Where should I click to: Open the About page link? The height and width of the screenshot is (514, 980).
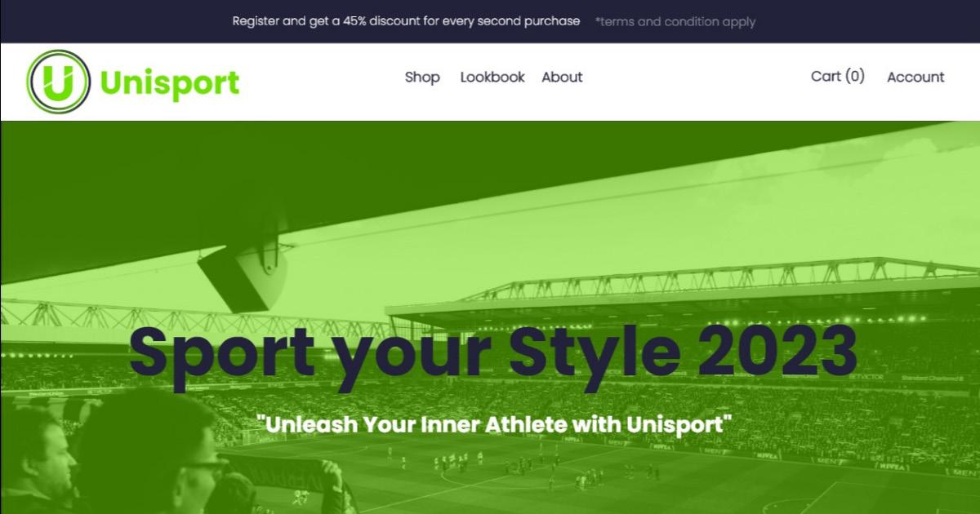click(562, 77)
